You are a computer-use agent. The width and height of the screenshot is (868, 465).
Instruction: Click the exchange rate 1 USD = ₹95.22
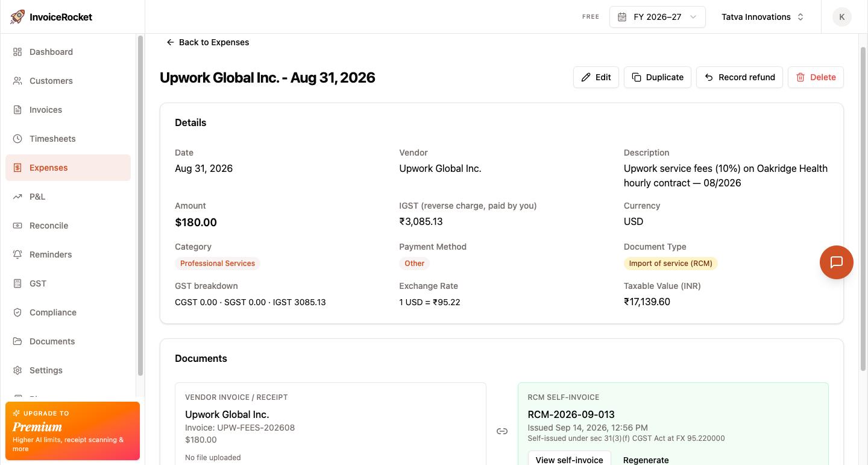(x=430, y=302)
